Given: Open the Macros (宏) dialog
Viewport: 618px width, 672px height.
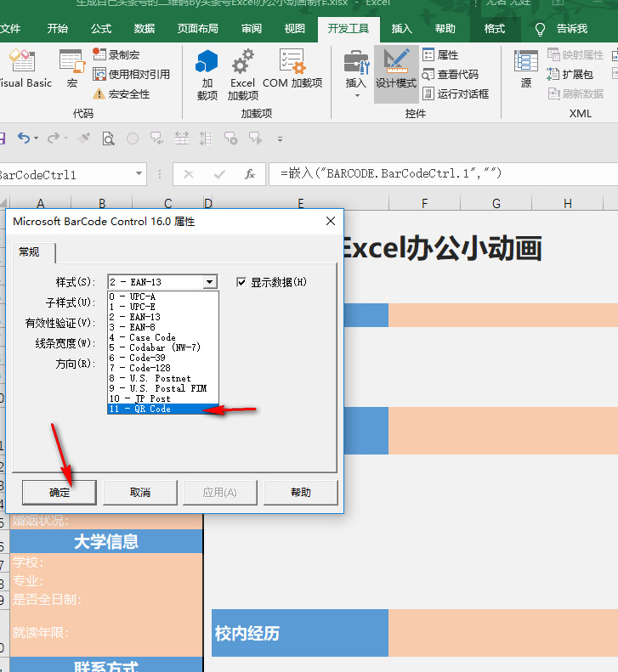Looking at the screenshot, I should pyautogui.click(x=72, y=69).
